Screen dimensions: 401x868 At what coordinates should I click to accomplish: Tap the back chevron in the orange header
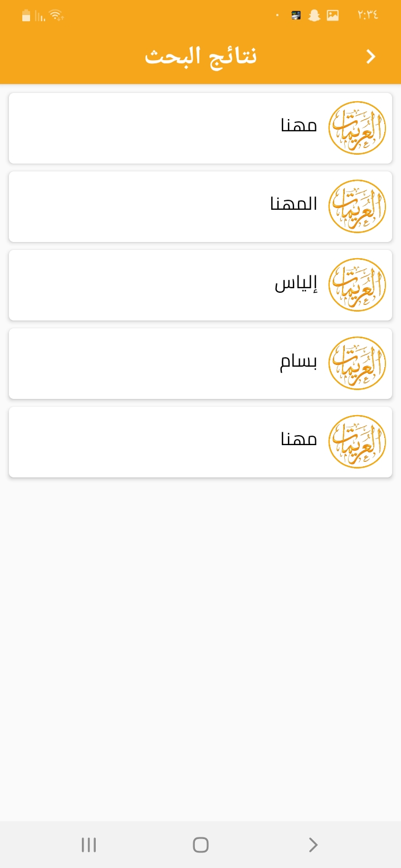click(x=371, y=57)
